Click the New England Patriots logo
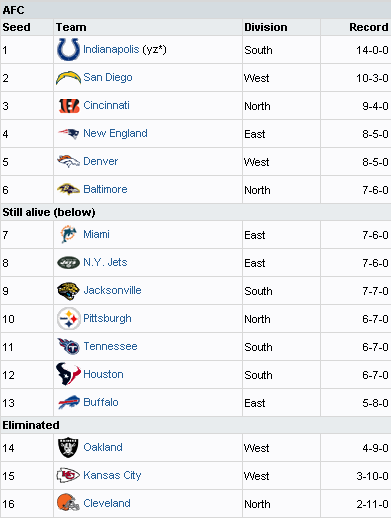This screenshot has width=391, height=518. coord(68,133)
